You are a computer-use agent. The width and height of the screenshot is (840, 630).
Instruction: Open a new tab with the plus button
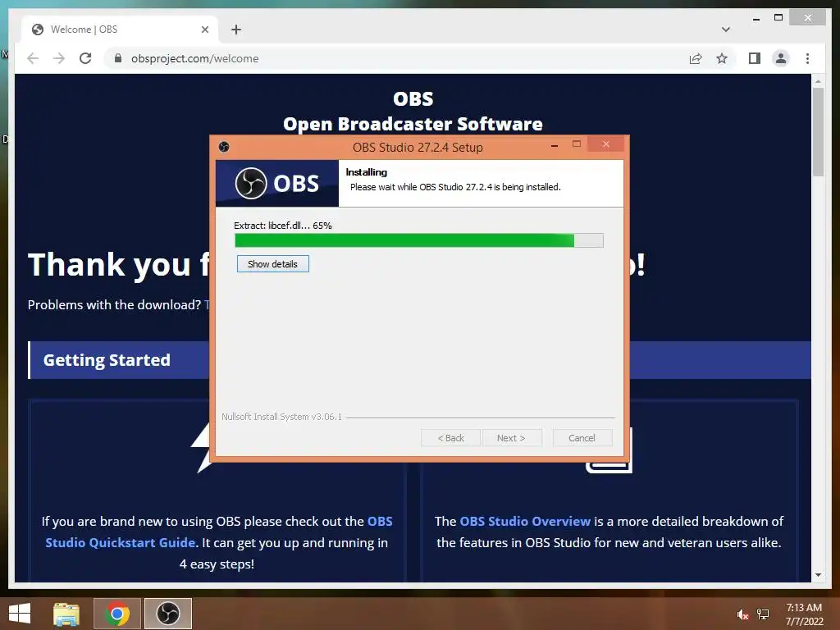236,30
